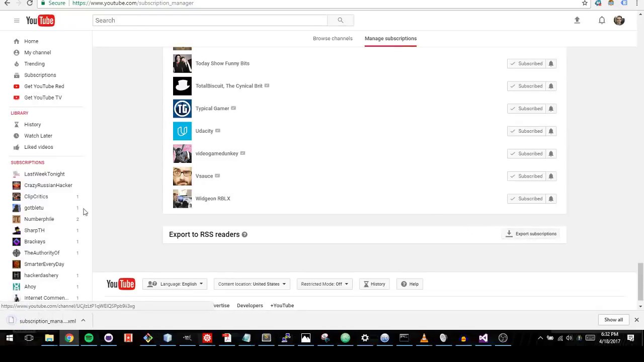This screenshot has width=644, height=362.
Task: Open Developers footer link
Action: click(250, 306)
